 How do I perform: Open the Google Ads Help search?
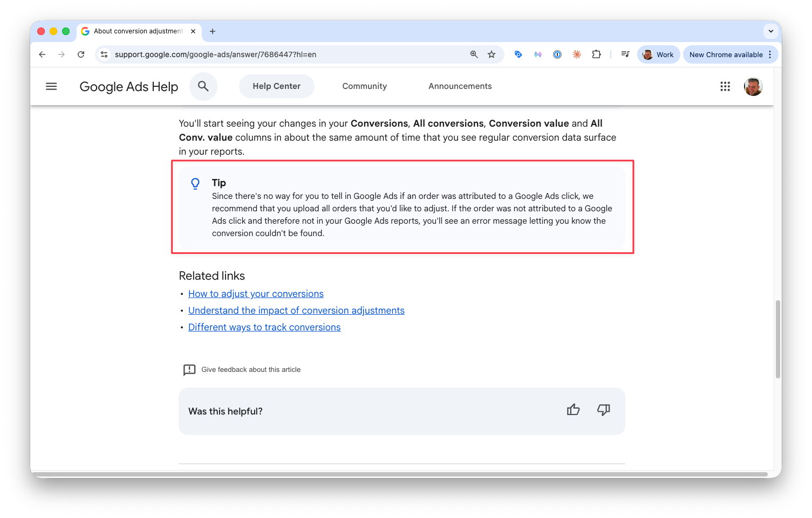pyautogui.click(x=203, y=86)
